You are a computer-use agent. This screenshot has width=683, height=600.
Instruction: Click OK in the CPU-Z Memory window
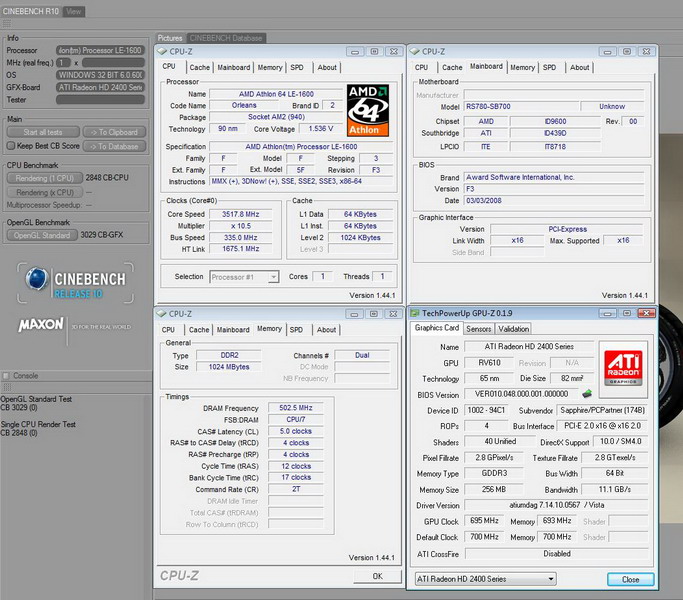pyautogui.click(x=377, y=576)
